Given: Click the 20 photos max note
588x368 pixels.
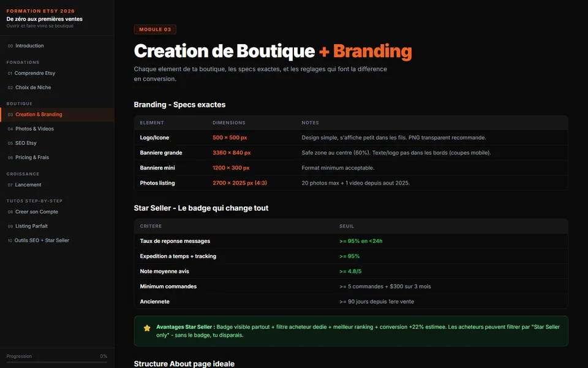Looking at the screenshot, I should click(x=355, y=183).
